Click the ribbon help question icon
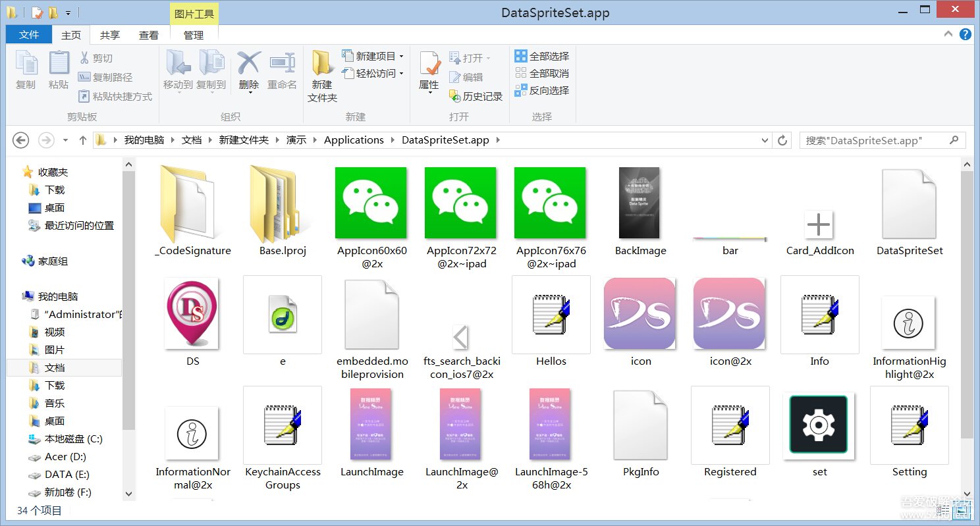The image size is (980, 526). [x=966, y=34]
